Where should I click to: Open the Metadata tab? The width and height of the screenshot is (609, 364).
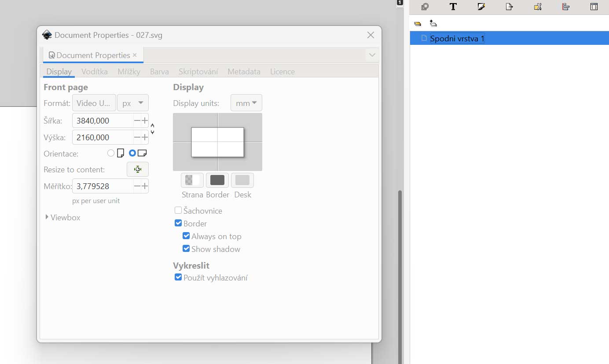pyautogui.click(x=244, y=72)
